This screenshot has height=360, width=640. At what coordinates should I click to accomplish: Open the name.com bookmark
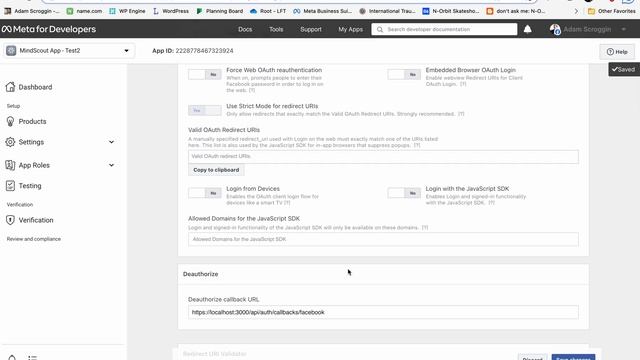(84, 11)
